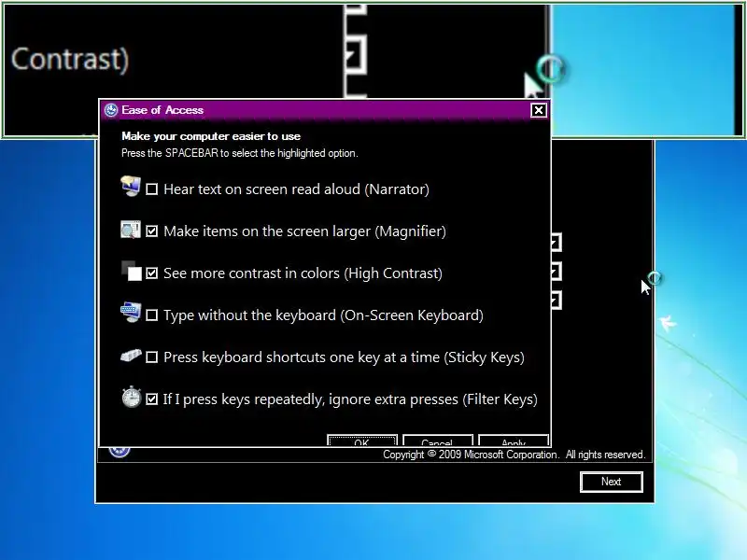Select 'Type without the keyboard (On-Screen Keyboard)' label
The width and height of the screenshot is (747, 560).
pyautogui.click(x=323, y=315)
